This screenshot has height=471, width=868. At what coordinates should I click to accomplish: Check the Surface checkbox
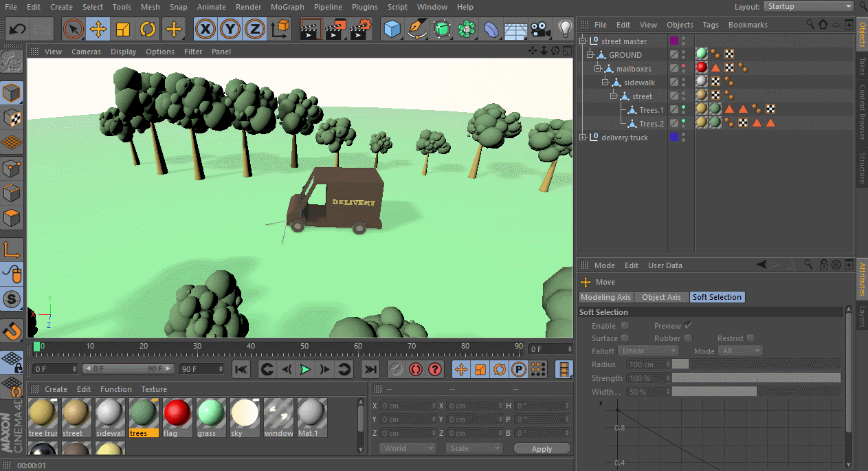625,338
